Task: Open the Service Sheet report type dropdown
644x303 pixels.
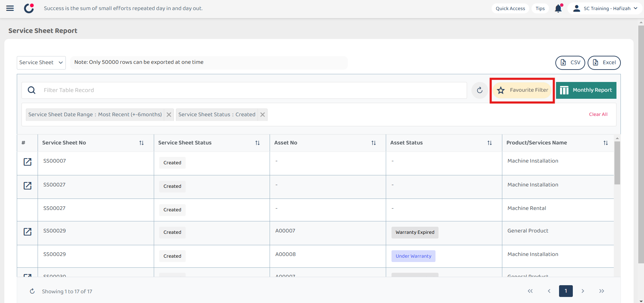Action: tap(41, 63)
